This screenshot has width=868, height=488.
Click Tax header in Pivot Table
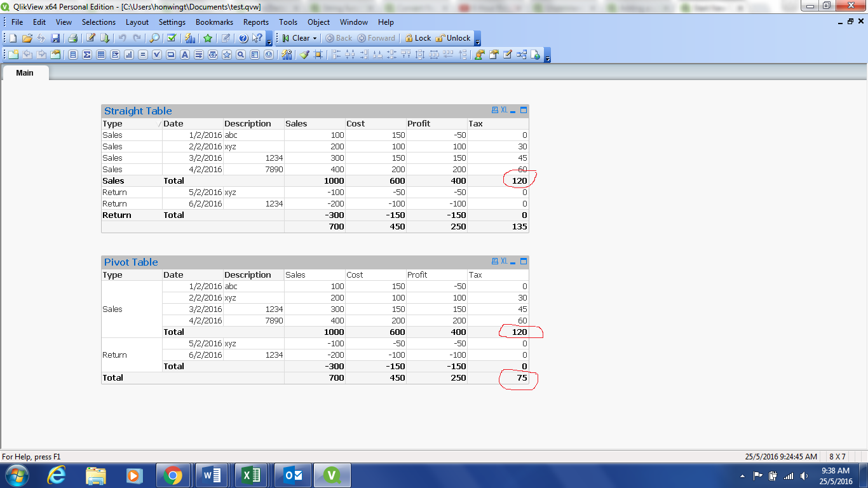498,275
